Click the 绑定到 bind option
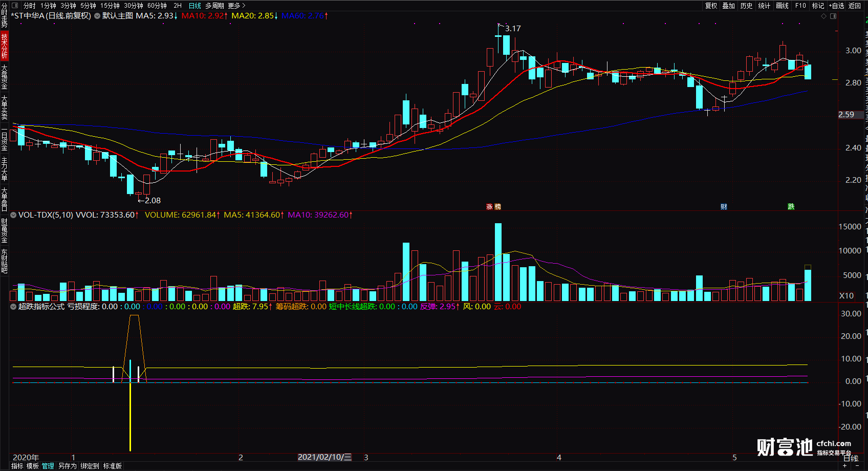868x471 pixels. tap(90, 466)
